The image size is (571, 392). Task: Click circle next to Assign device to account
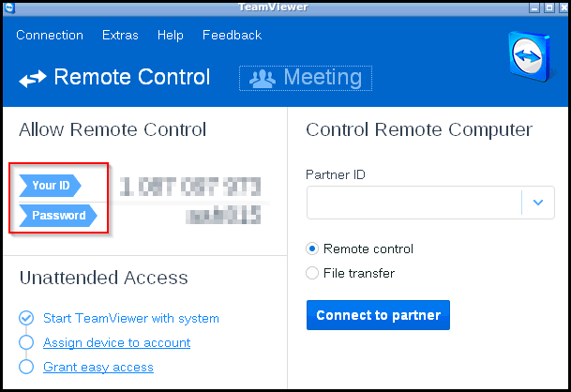tap(26, 342)
